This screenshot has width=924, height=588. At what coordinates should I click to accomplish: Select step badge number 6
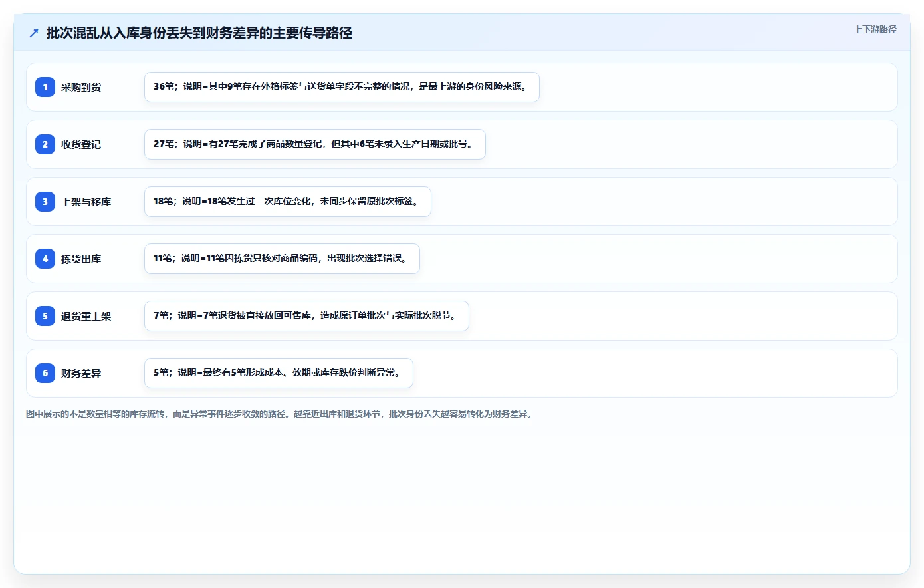coord(45,373)
